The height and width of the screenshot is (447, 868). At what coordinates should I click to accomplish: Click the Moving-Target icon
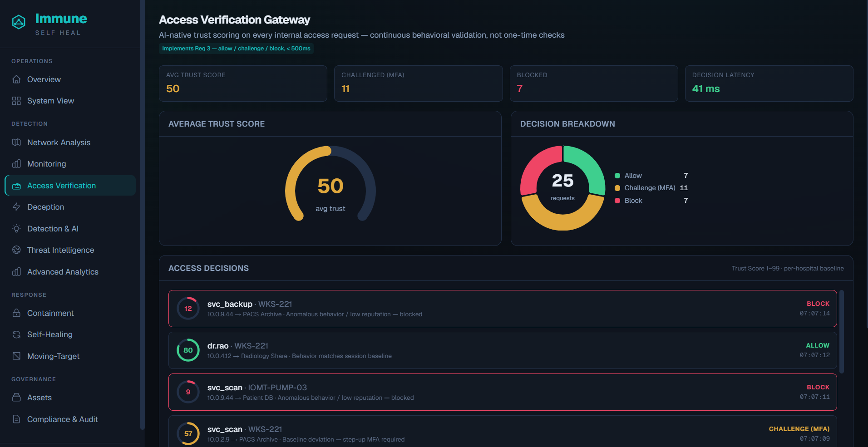tap(16, 356)
